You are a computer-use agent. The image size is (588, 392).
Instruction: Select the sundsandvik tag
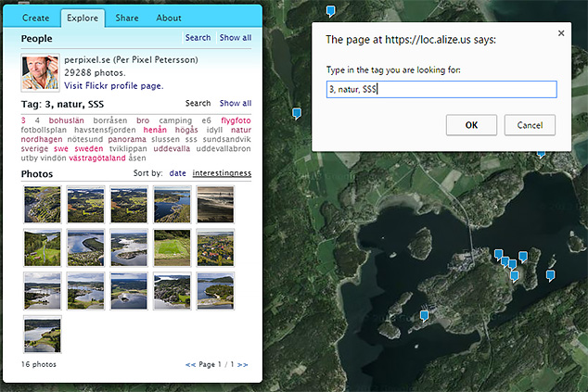click(x=227, y=139)
